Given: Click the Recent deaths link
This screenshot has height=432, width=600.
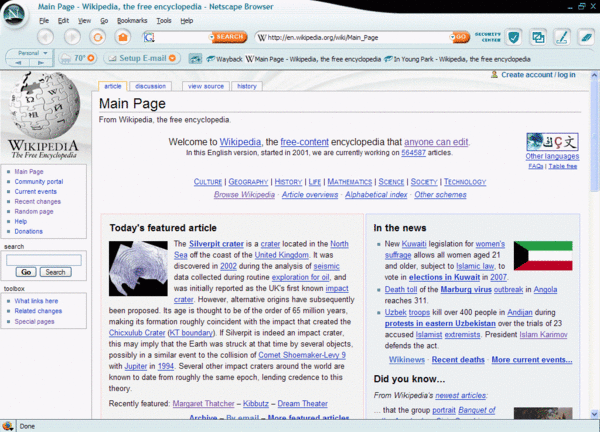Looking at the screenshot, I should tap(458, 360).
